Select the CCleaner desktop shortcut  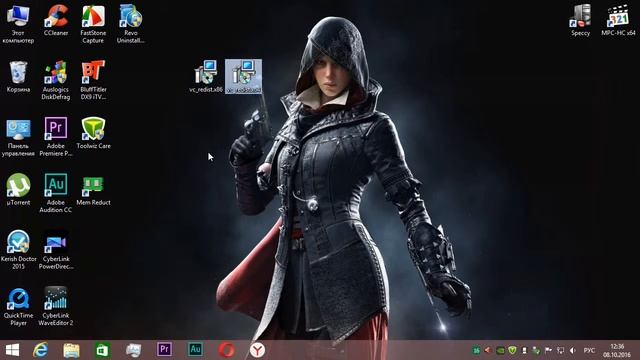pyautogui.click(x=56, y=20)
